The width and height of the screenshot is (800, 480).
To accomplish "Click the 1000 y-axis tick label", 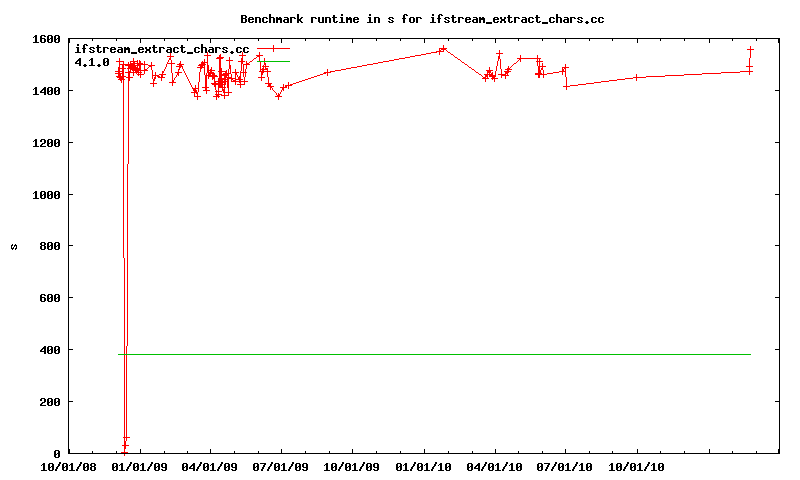I will (45, 195).
